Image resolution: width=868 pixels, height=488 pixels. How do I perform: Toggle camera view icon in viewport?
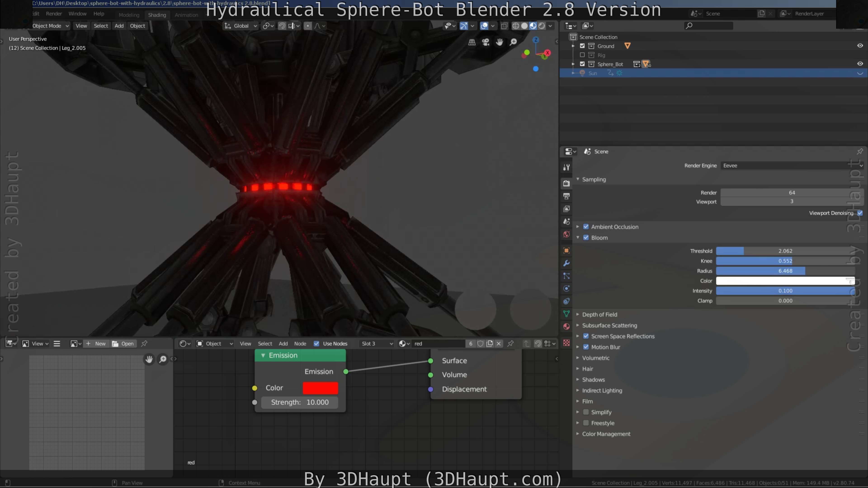(x=486, y=42)
